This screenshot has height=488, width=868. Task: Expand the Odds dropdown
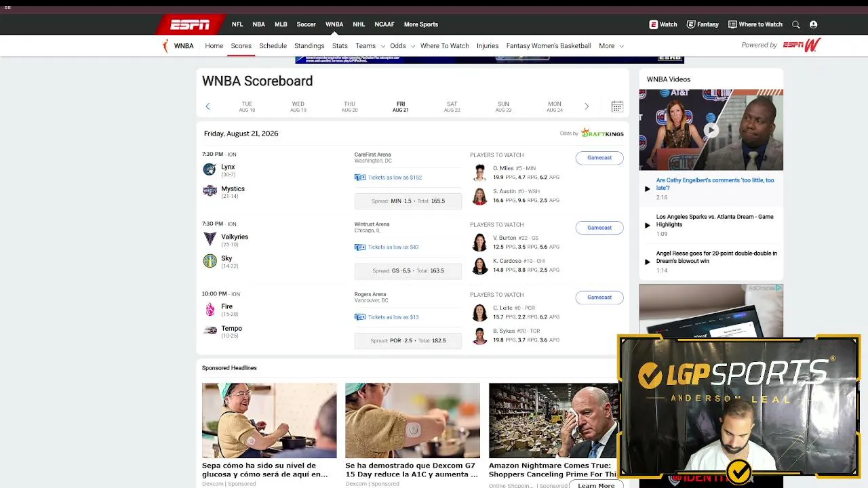[402, 46]
